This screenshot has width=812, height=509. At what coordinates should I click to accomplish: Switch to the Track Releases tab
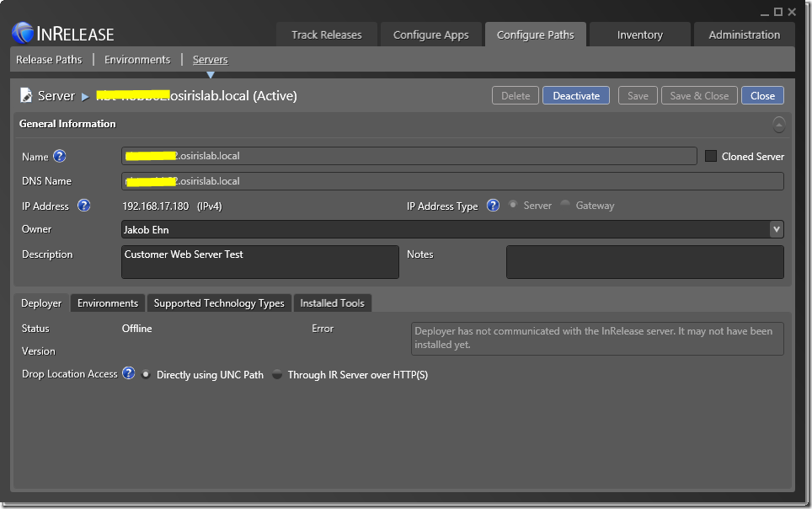point(326,35)
